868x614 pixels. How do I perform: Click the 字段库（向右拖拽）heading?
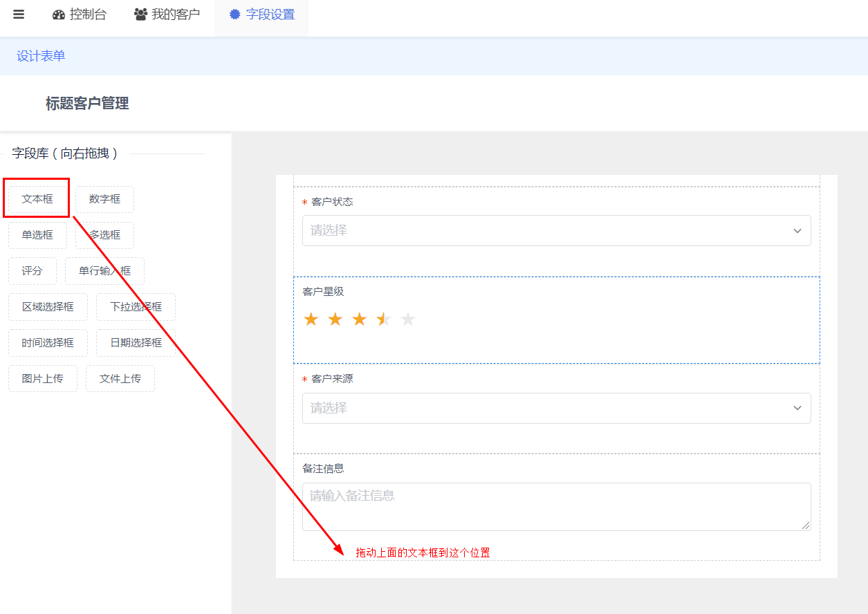coord(65,153)
